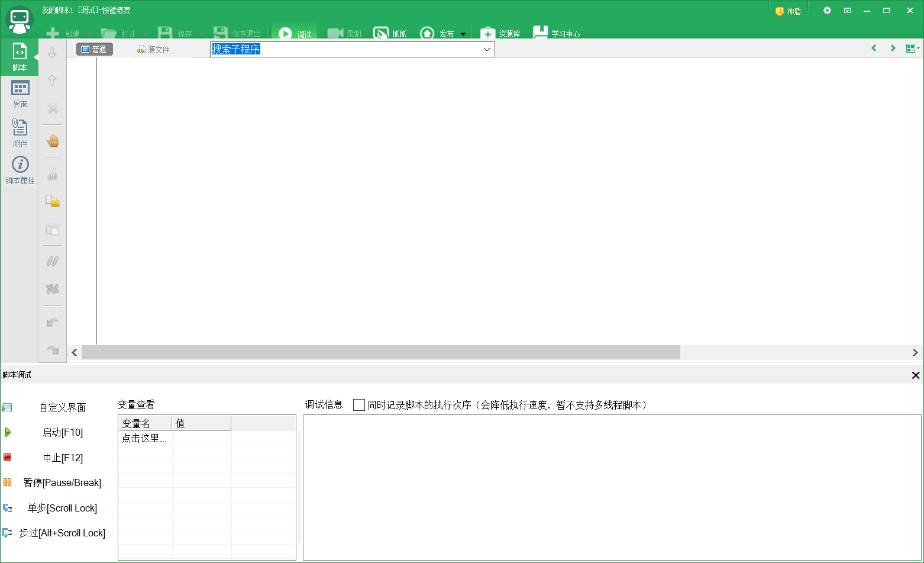Click the 值 column header

pyautogui.click(x=202, y=423)
